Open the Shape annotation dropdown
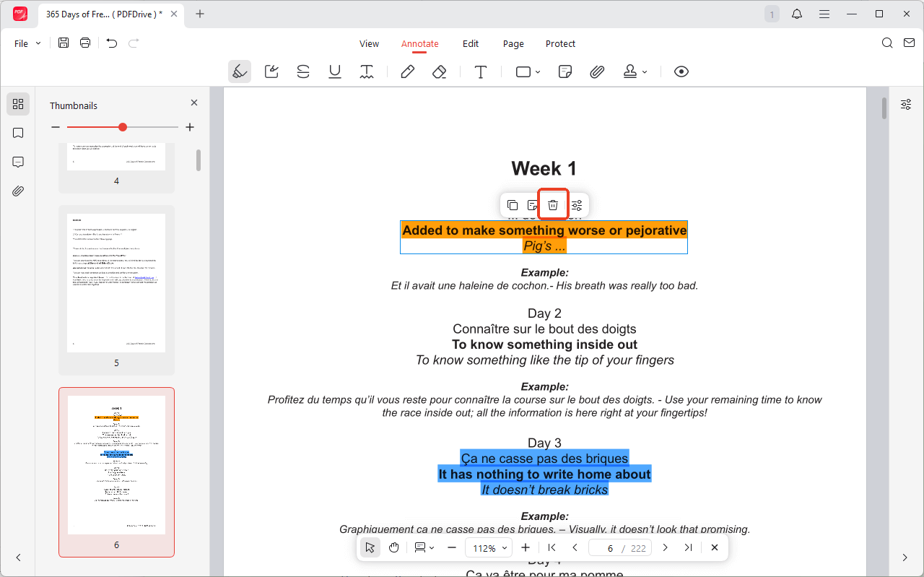 click(527, 71)
